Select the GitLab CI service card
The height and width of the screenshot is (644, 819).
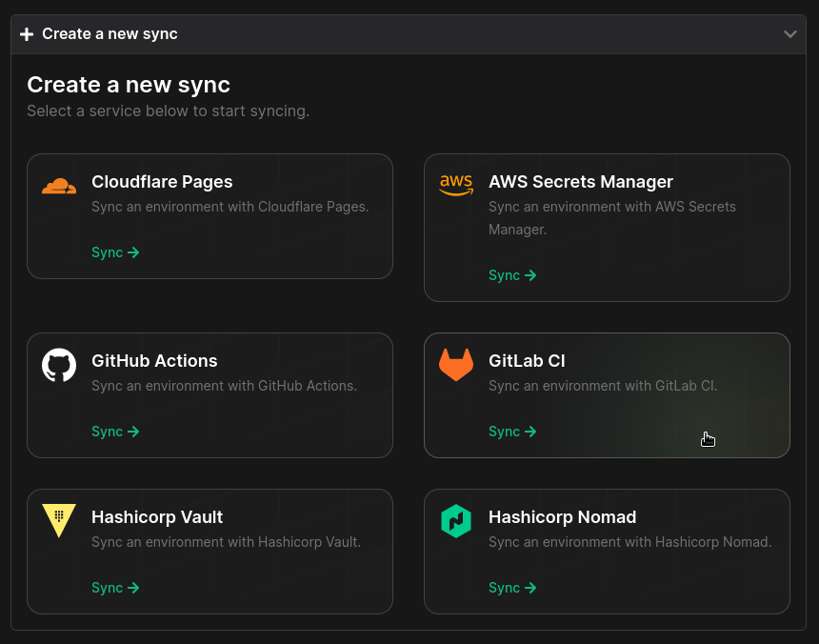[x=607, y=395]
